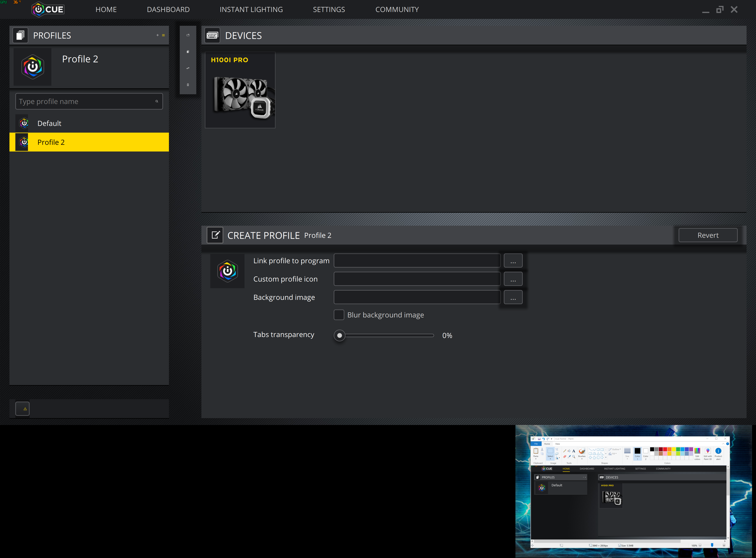756x558 pixels.
Task: Browse for Link profile to program file
Action: point(513,261)
